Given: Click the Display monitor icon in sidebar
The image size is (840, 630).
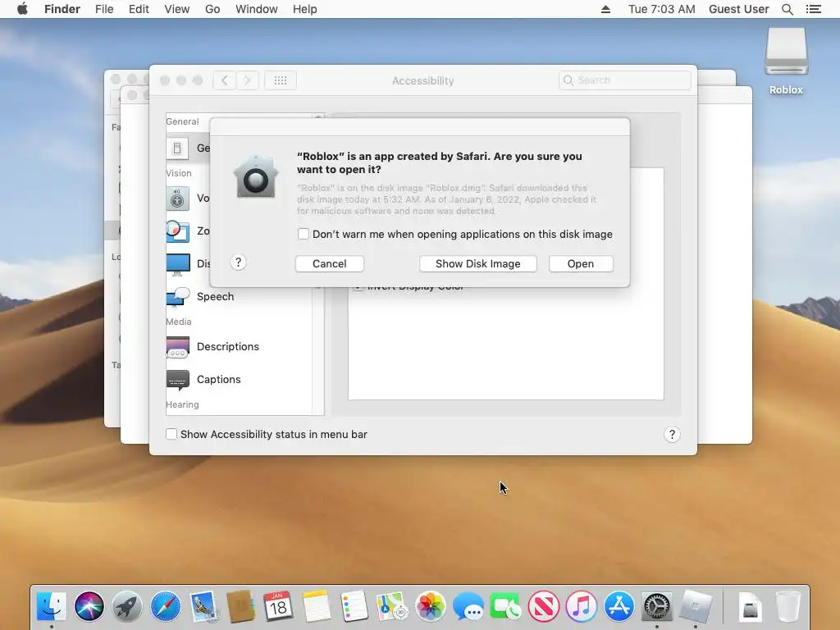Looking at the screenshot, I should pyautogui.click(x=178, y=264).
